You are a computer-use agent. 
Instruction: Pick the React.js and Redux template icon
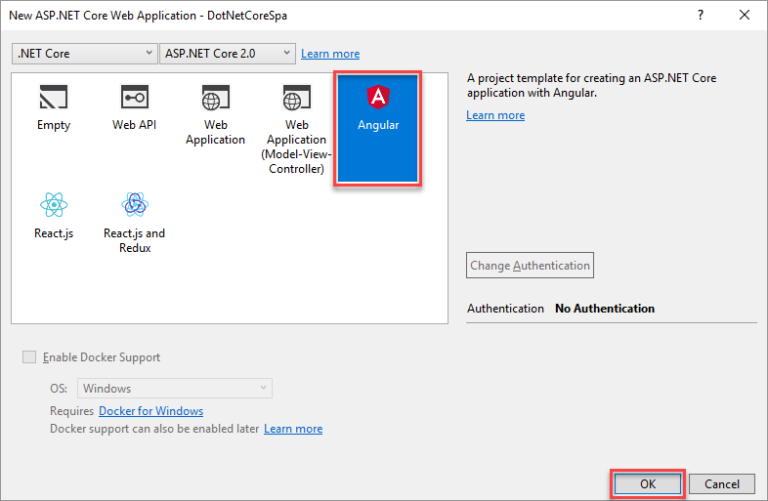point(134,205)
